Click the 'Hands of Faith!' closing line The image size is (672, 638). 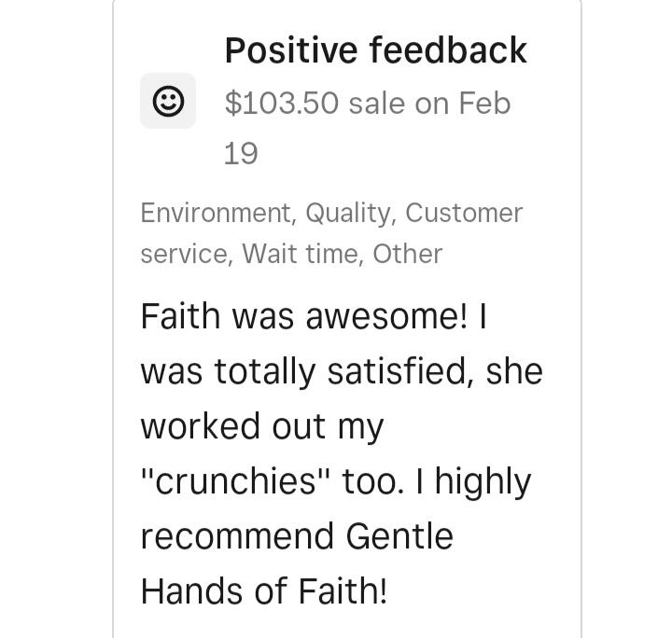click(264, 591)
